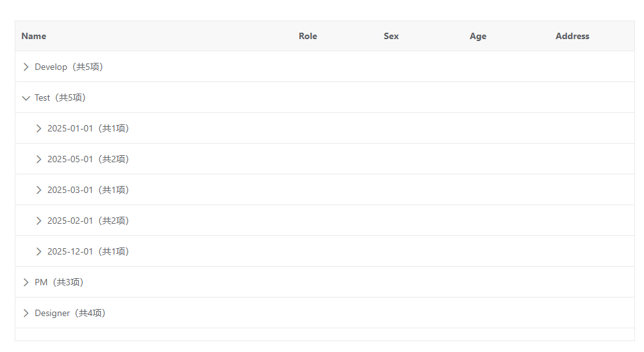Select the 2025-05-01 row label
The height and width of the screenshot is (352, 644).
[88, 159]
